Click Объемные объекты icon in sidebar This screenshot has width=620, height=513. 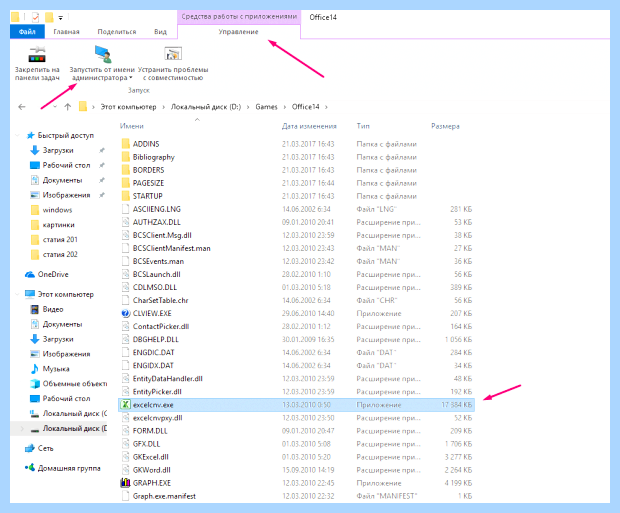click(x=35, y=384)
